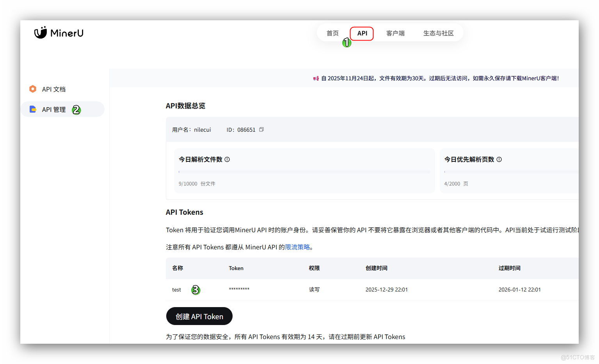Click the 9/10000 份文件 count
Screen dimensions: 599x364
click(197, 184)
